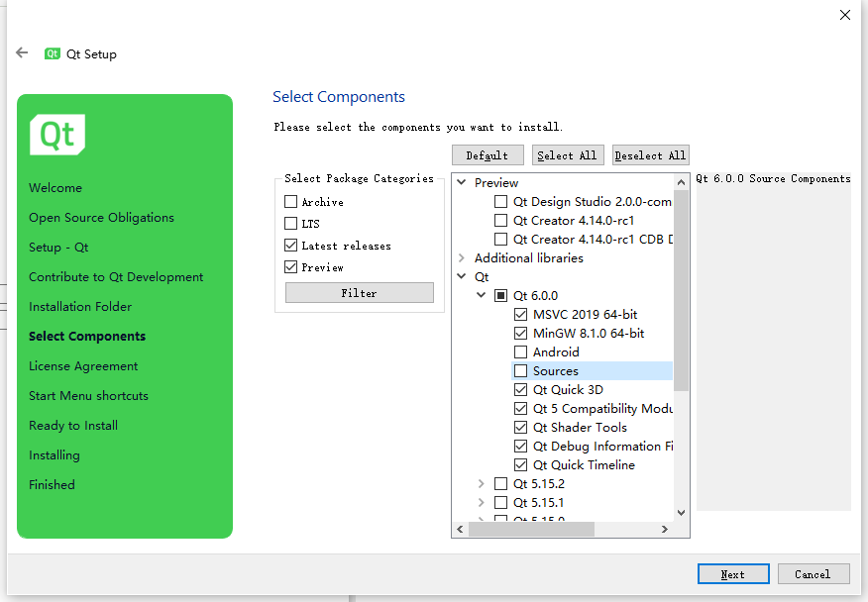The height and width of the screenshot is (602, 868).
Task: Select the Qt Quick 3D row label
Action: tap(568, 389)
